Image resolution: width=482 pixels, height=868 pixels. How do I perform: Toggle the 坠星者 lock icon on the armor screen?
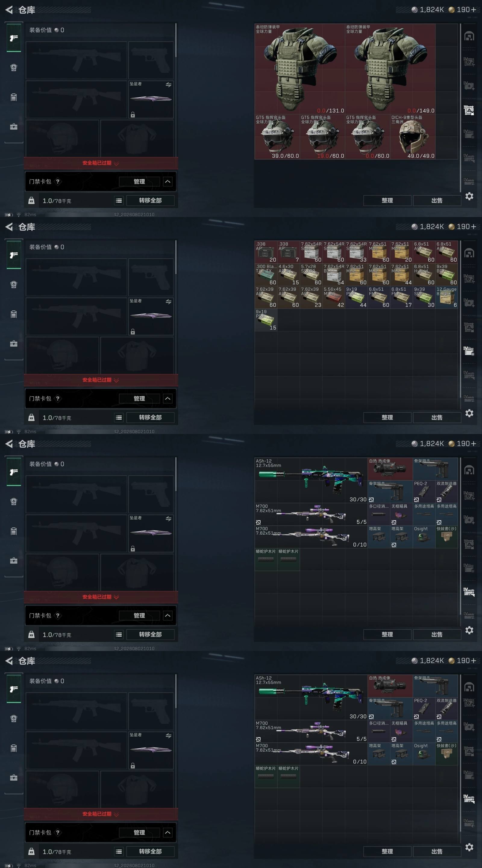point(133,115)
